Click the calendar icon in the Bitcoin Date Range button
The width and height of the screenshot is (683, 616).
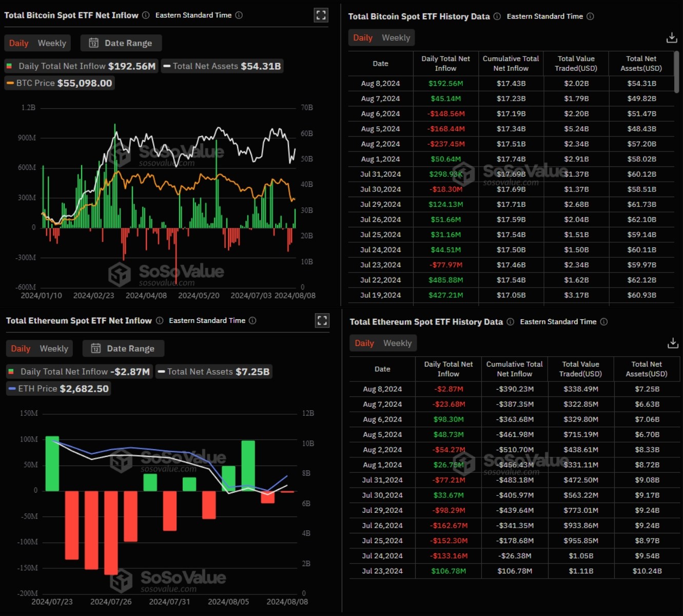tap(94, 43)
